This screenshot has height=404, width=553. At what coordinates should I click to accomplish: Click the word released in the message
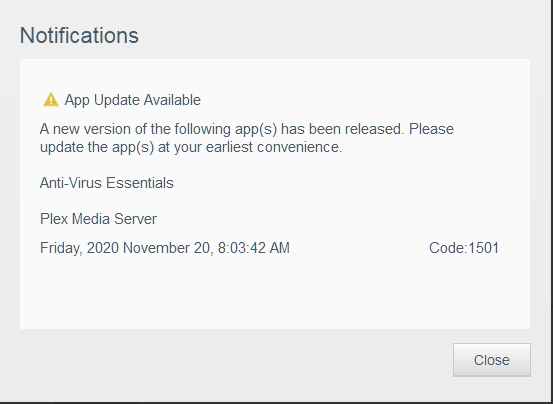pos(374,129)
